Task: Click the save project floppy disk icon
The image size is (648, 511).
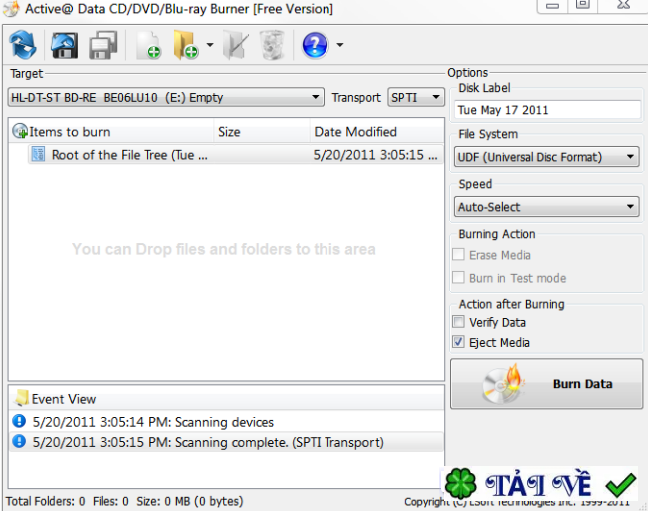Action: pos(64,45)
